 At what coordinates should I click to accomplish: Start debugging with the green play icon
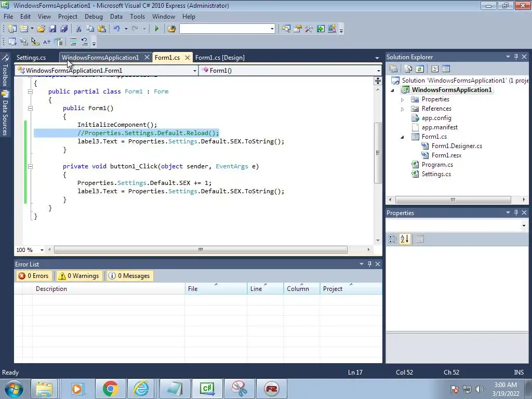[157, 29]
